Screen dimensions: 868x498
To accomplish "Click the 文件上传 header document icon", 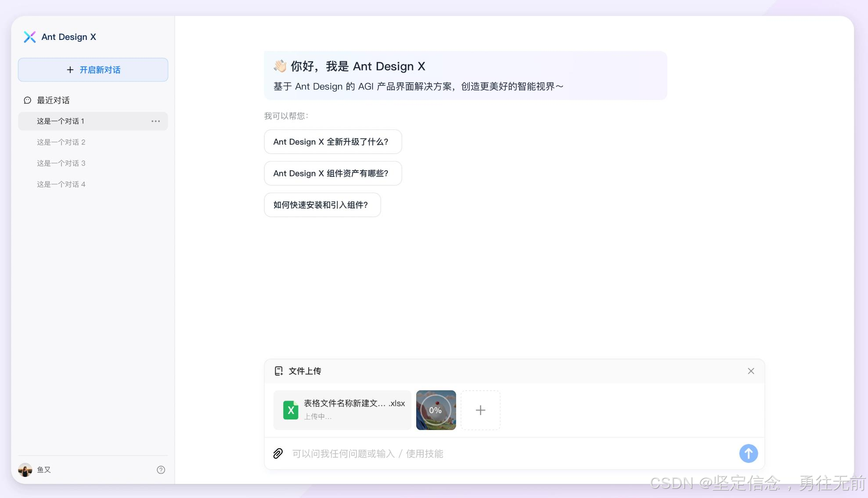I will (278, 371).
